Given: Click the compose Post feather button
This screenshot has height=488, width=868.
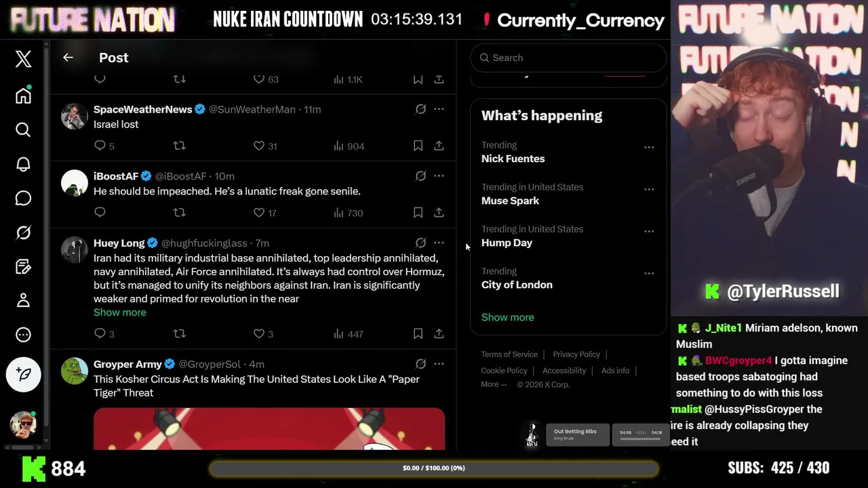Looking at the screenshot, I should point(23,374).
